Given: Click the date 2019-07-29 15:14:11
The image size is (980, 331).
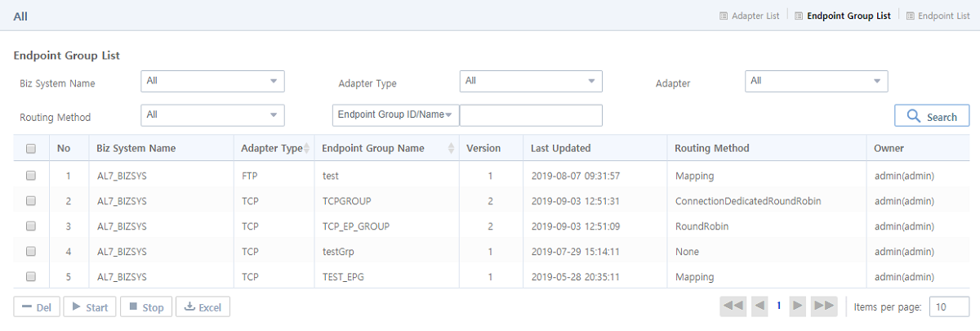Looking at the screenshot, I should [576, 252].
